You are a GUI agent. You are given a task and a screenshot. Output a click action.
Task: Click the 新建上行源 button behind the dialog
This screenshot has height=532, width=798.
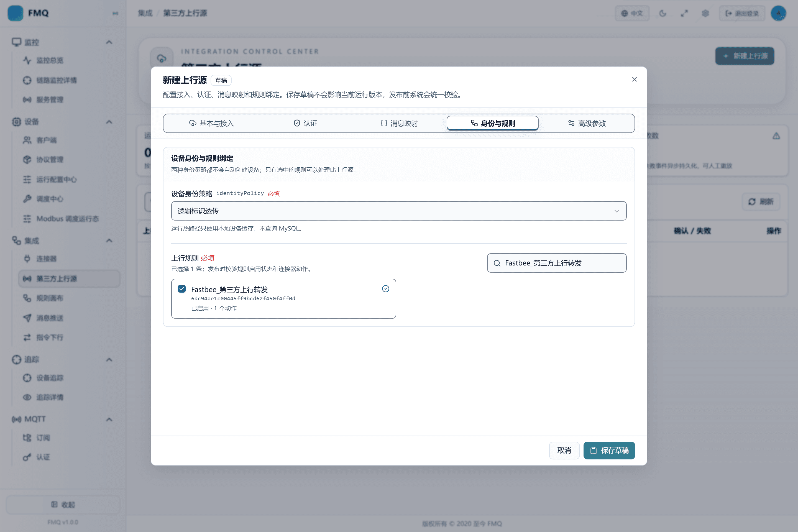(x=745, y=56)
